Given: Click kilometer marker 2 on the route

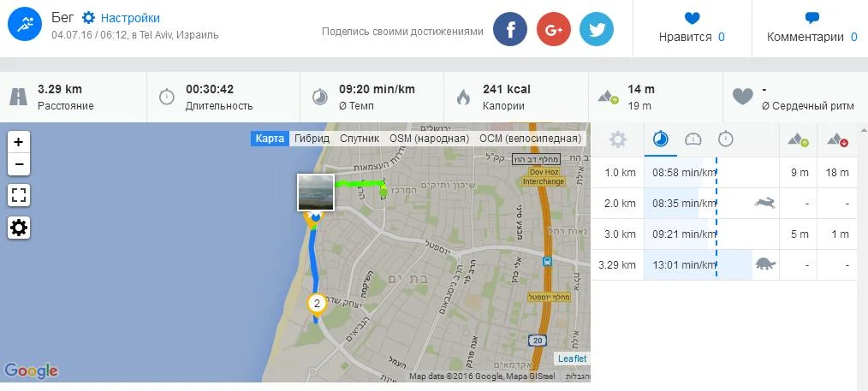Looking at the screenshot, I should click(x=317, y=303).
